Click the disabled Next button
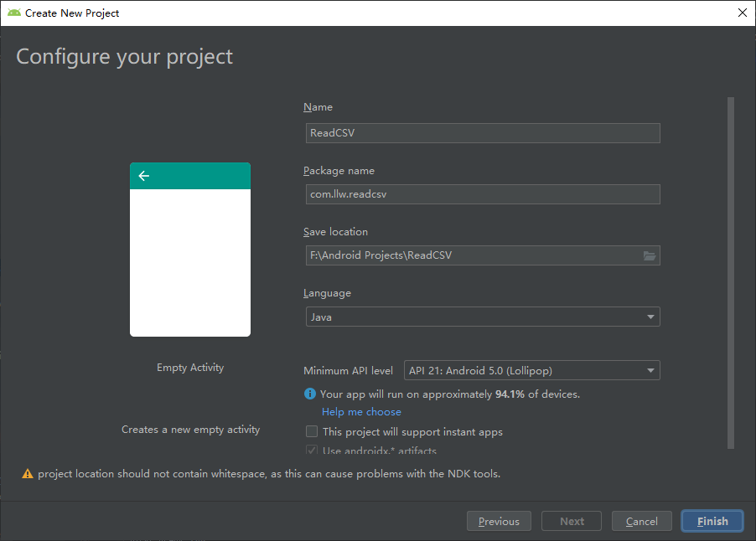Screen dimensions: 756x541 pos(572,521)
